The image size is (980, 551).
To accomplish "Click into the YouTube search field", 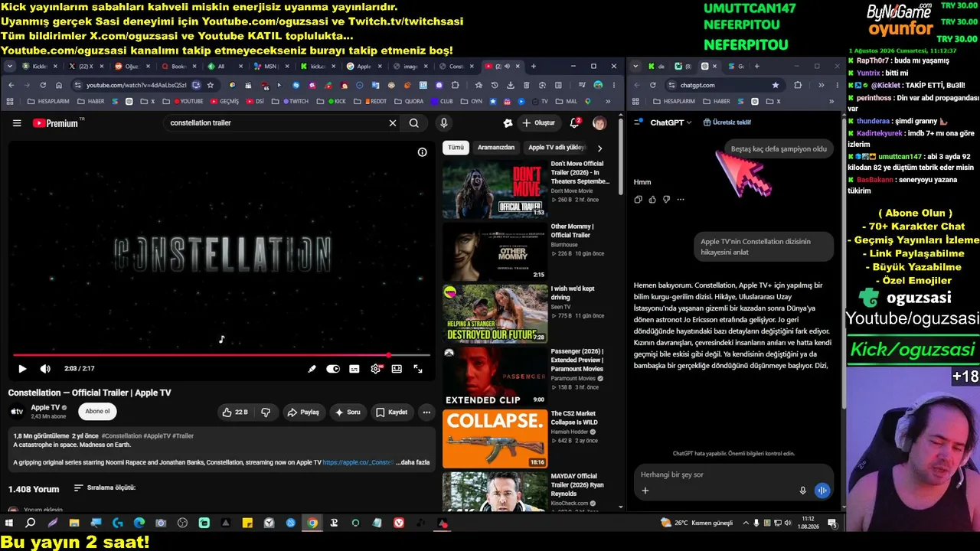I will [x=276, y=123].
